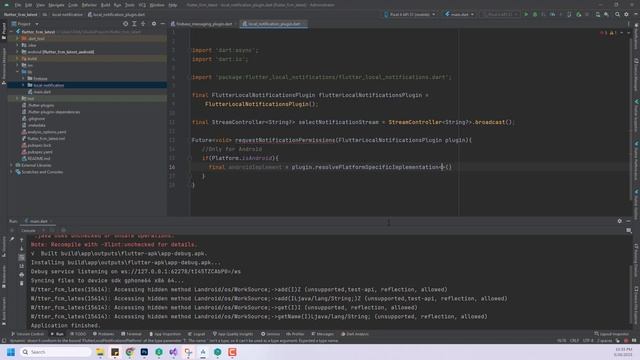
Task: Toggle scroll to end icon in console
Action: (x=22, y=266)
